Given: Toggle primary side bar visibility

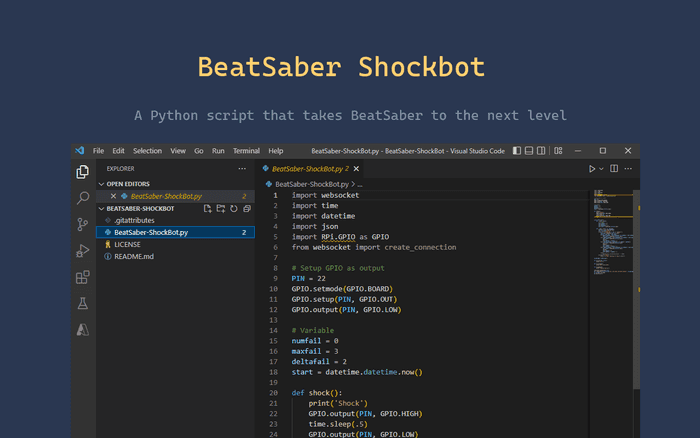Looking at the screenshot, I should 517,150.
